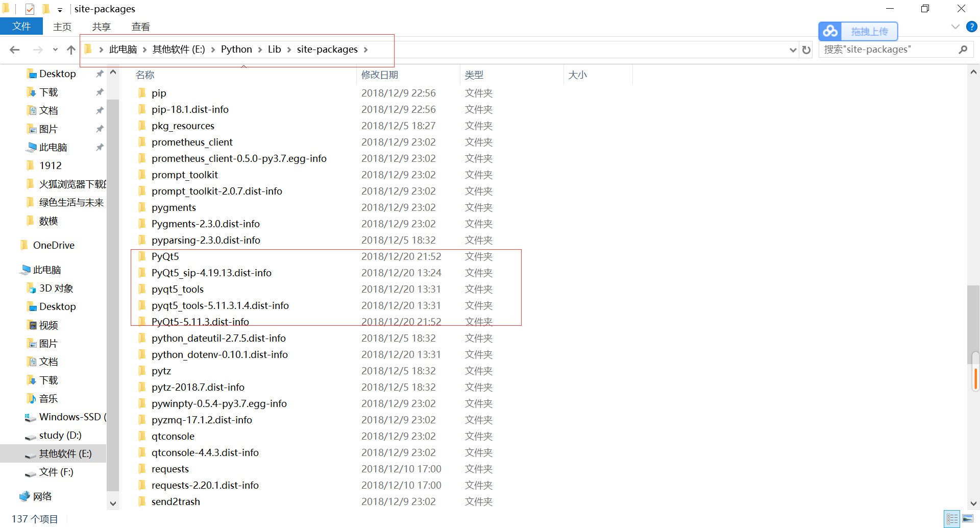Expand the chevron after 此电脑 in breadcrumb
The image size is (980, 528).
tap(145, 50)
